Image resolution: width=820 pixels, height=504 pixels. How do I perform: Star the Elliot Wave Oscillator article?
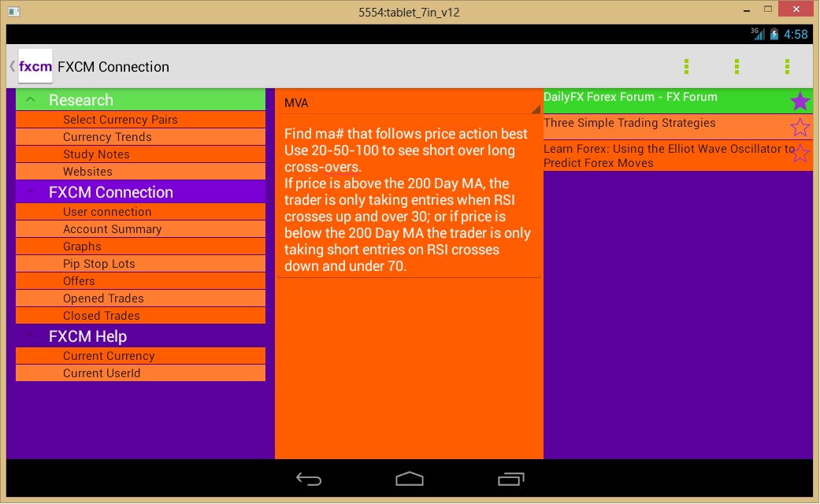click(x=800, y=154)
